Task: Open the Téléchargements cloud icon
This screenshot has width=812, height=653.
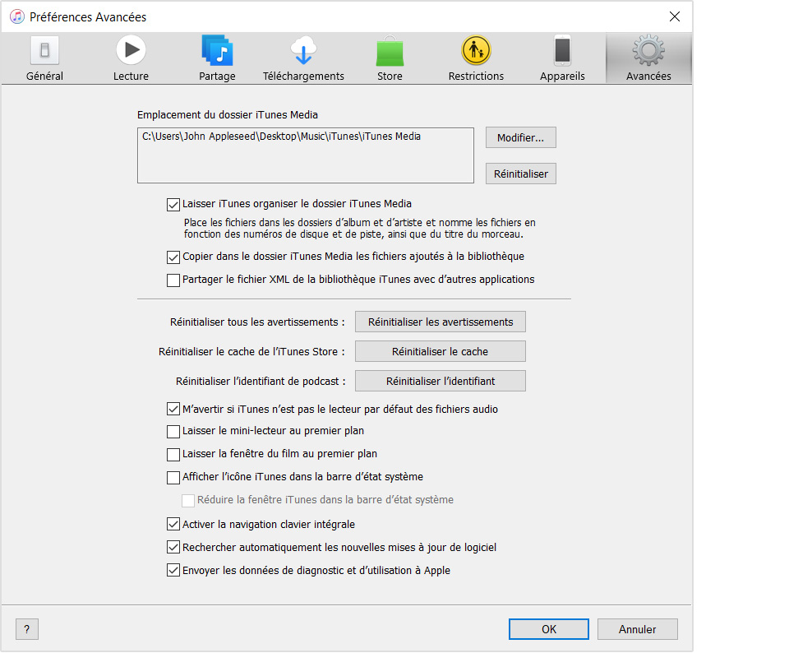Action: coord(303,51)
